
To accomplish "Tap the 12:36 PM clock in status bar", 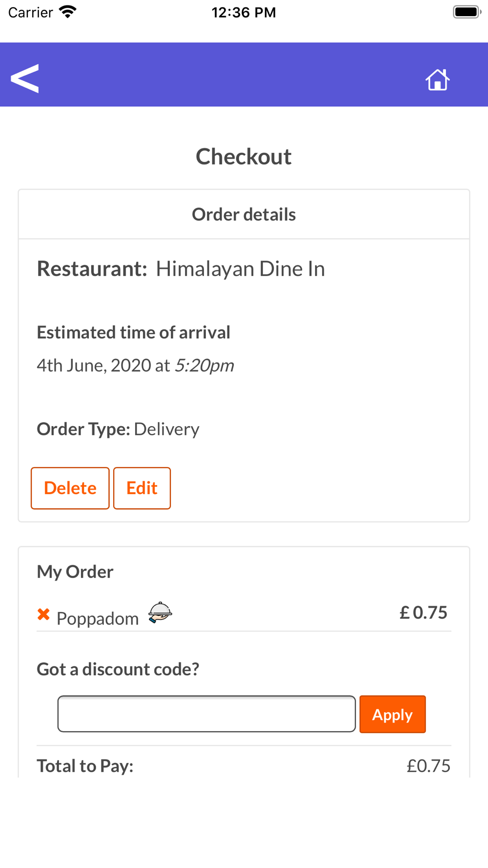I will click(x=244, y=12).
